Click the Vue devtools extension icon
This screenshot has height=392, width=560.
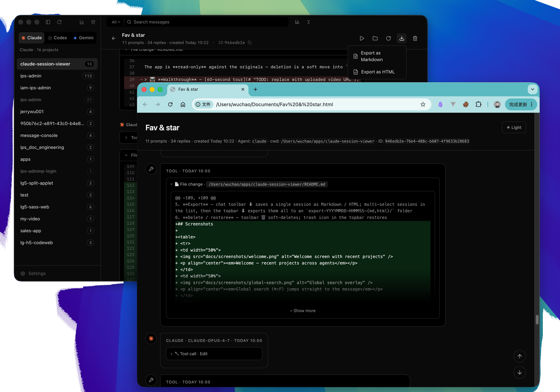(453, 104)
